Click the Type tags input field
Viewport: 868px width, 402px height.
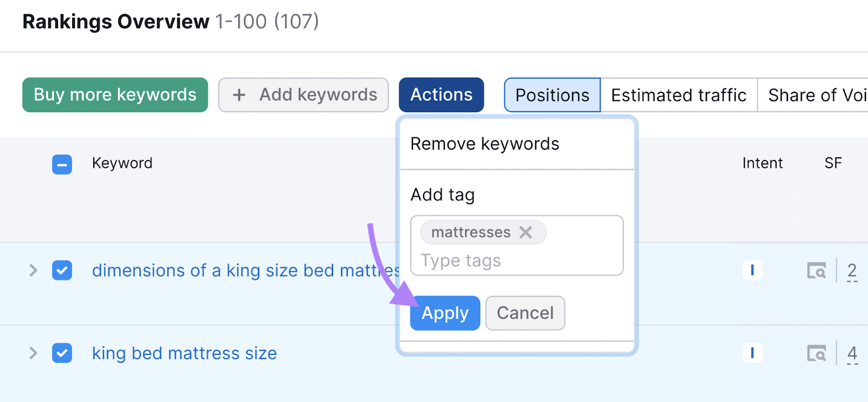point(515,261)
